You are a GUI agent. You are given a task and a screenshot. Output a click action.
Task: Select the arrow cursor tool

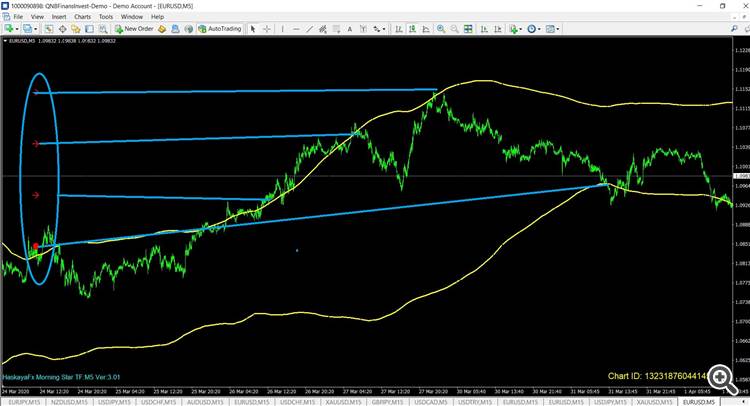pyautogui.click(x=253, y=29)
